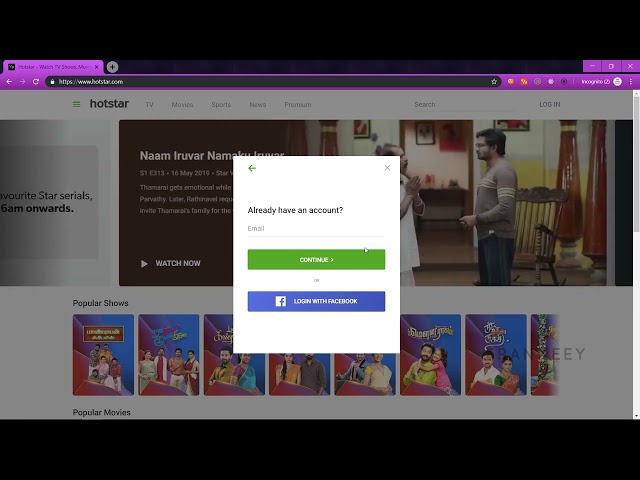Image resolution: width=640 pixels, height=480 pixels.
Task: Click the scrollbar down arrow
Action: pos(636,416)
